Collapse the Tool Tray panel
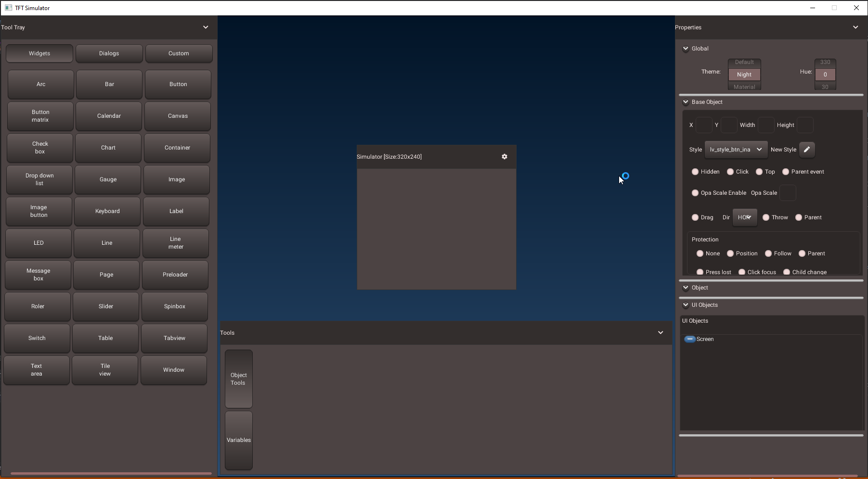The width and height of the screenshot is (868, 479). [206, 27]
